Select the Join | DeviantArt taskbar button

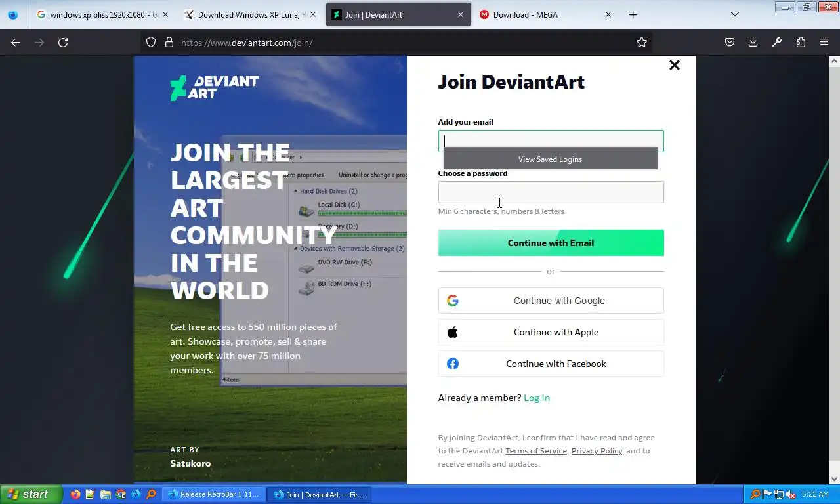click(320, 494)
